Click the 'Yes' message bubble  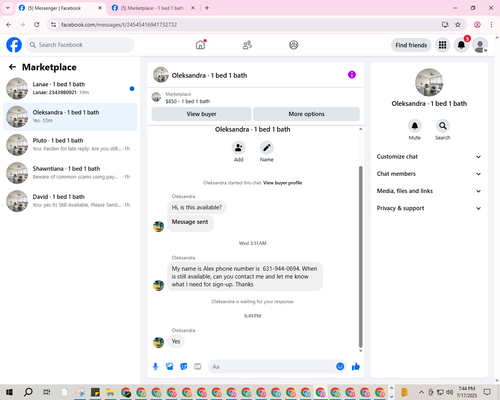(x=176, y=341)
